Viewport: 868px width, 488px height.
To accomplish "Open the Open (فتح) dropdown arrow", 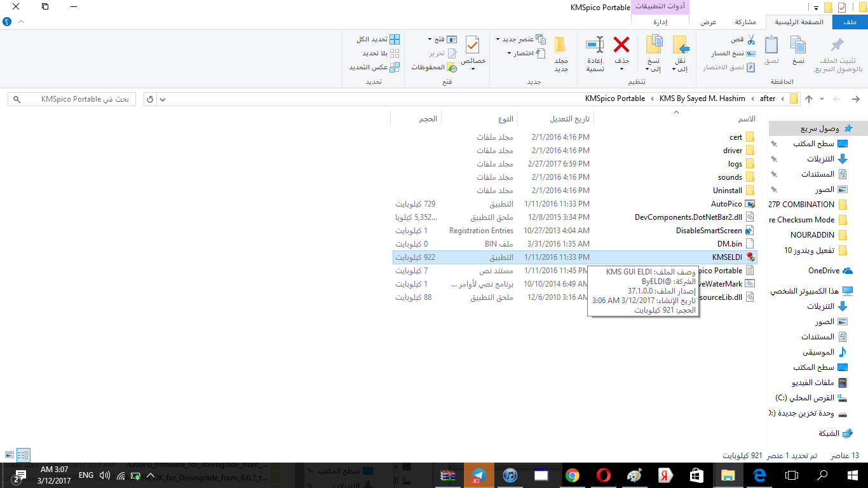I will pyautogui.click(x=431, y=39).
